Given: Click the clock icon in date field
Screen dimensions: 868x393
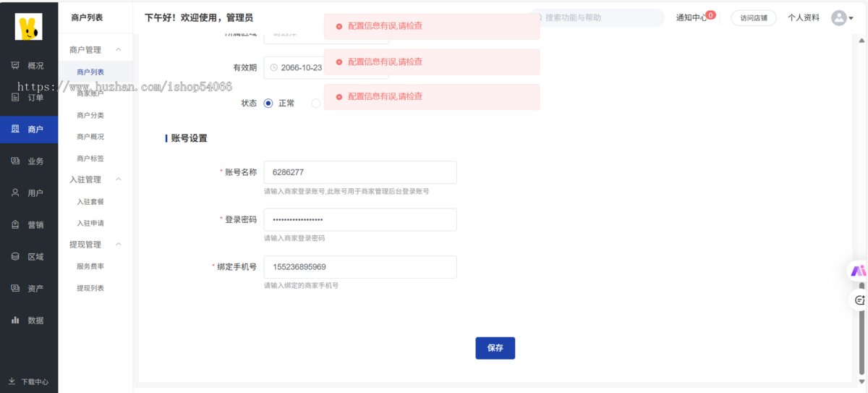Looking at the screenshot, I should [273, 67].
